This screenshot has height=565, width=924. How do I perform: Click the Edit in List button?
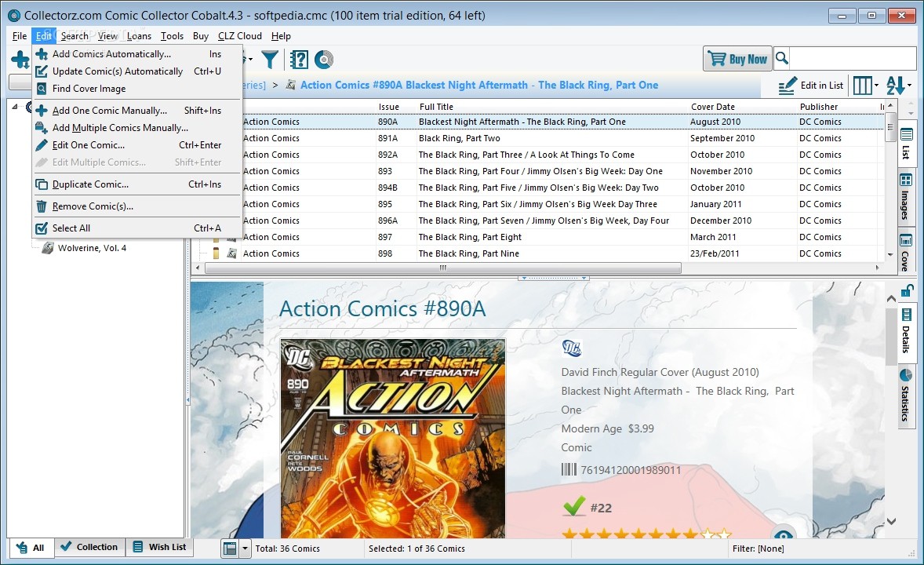[x=810, y=86]
